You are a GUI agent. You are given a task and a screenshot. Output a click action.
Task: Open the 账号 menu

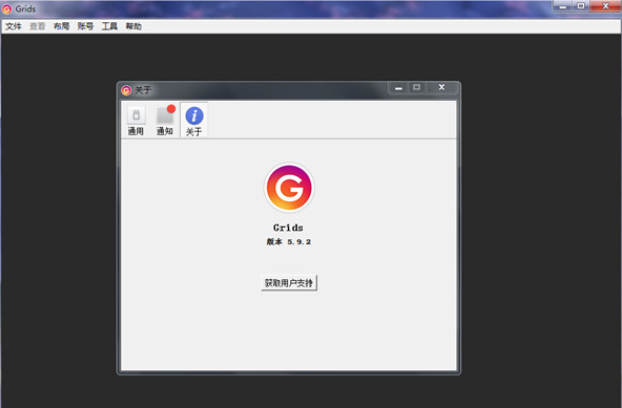85,26
